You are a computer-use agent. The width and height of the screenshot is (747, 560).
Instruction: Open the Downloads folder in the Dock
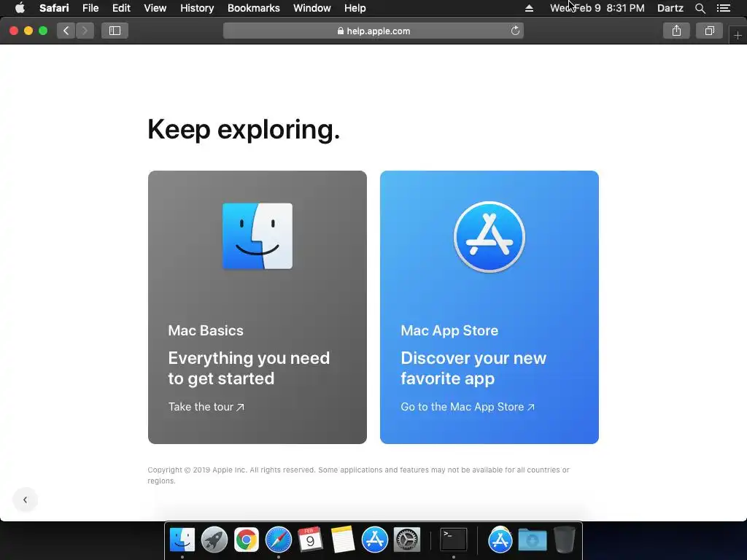point(532,540)
